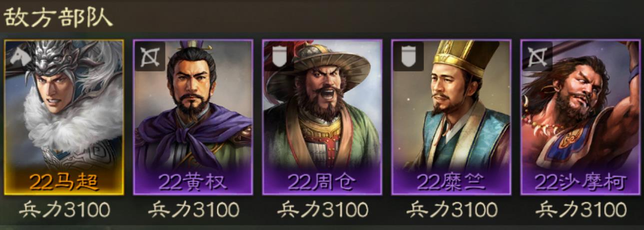Select the 马超 general portrait

(64, 117)
